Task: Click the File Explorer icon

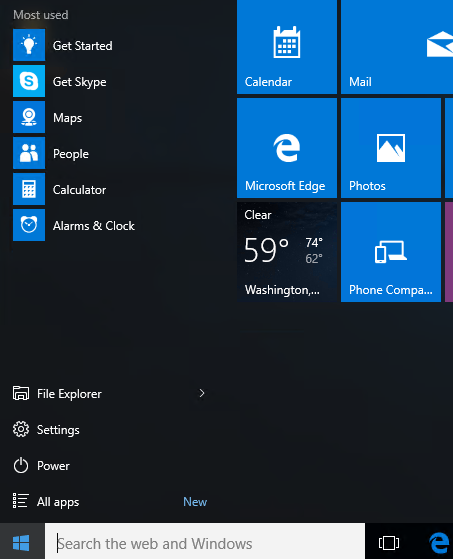Action: 21,394
